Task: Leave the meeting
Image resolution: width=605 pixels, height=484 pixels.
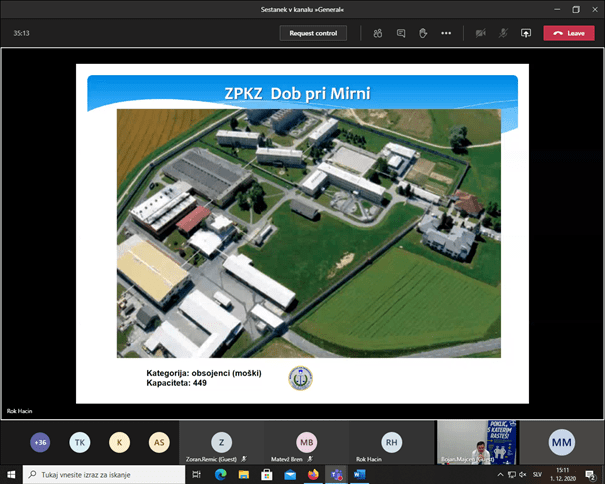Action: click(x=569, y=33)
